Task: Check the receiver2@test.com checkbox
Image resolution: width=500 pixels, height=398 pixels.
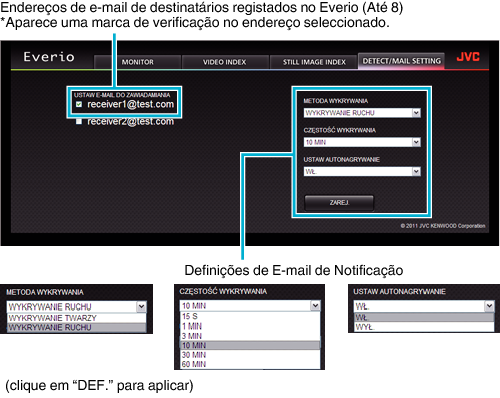Action: click(x=79, y=121)
